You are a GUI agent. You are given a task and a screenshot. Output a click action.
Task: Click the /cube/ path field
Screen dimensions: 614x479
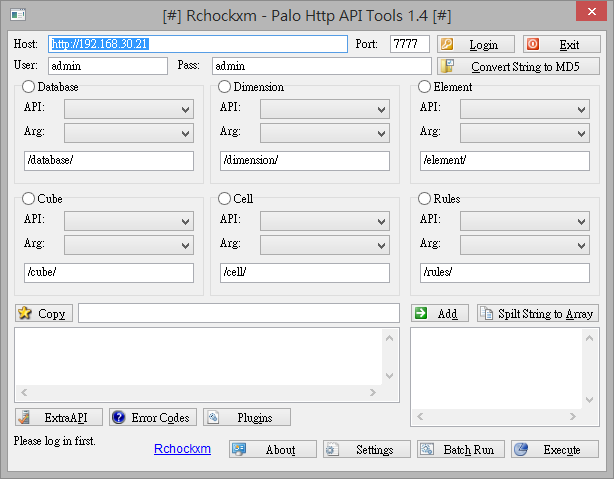pyautogui.click(x=109, y=273)
